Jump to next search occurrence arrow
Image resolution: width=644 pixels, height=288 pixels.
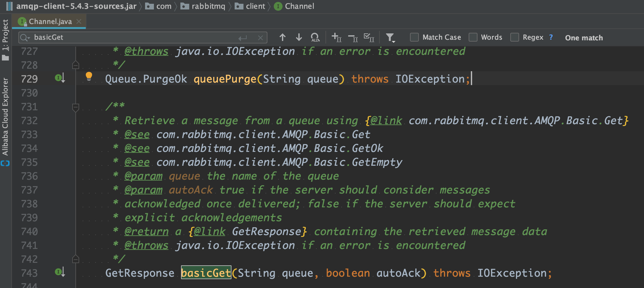299,37
